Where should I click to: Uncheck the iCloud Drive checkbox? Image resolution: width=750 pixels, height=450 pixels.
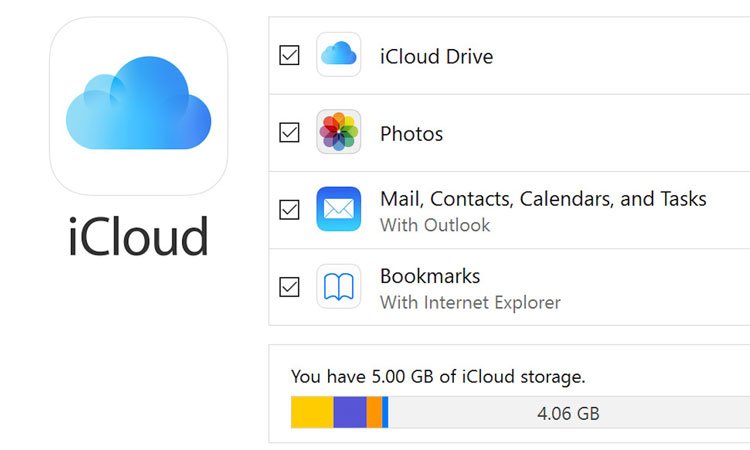pyautogui.click(x=289, y=56)
